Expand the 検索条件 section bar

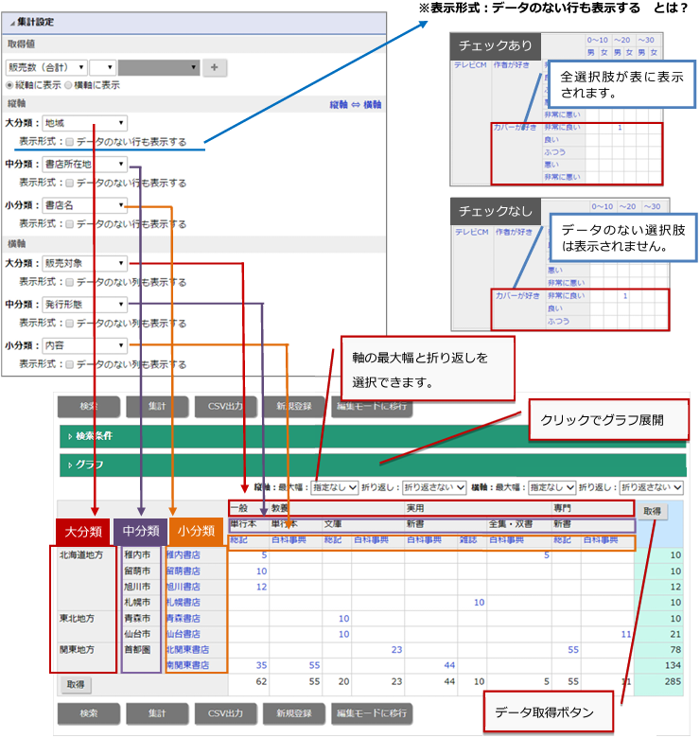click(x=373, y=436)
